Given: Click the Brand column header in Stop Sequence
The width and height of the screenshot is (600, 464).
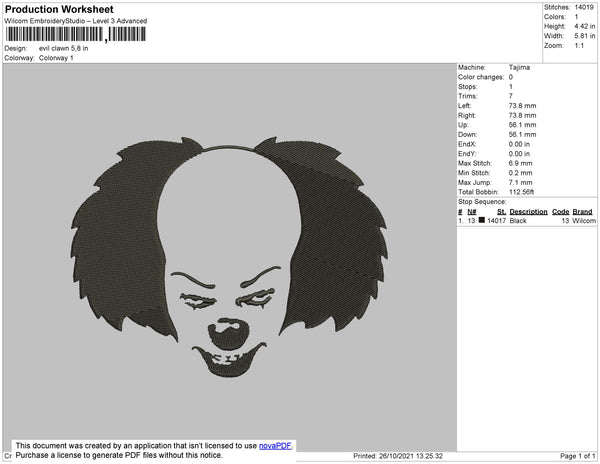Looking at the screenshot, I should pyautogui.click(x=583, y=212).
